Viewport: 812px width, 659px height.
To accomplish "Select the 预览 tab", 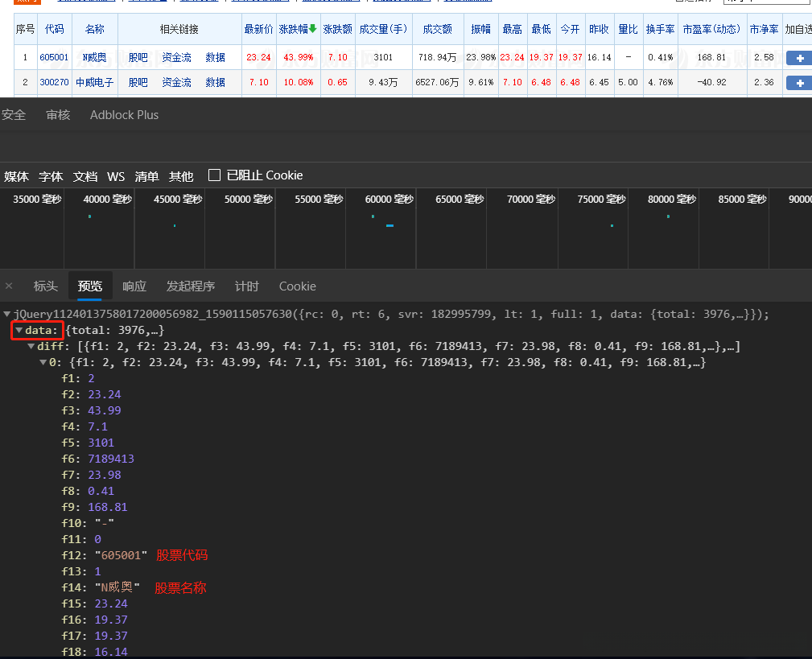I will pyautogui.click(x=90, y=286).
